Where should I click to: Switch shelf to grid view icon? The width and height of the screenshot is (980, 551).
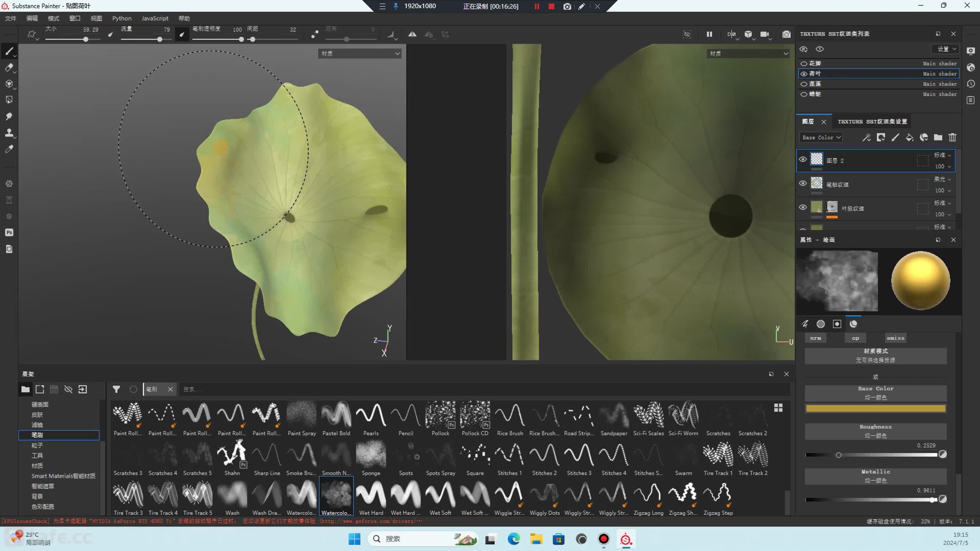coord(778,408)
